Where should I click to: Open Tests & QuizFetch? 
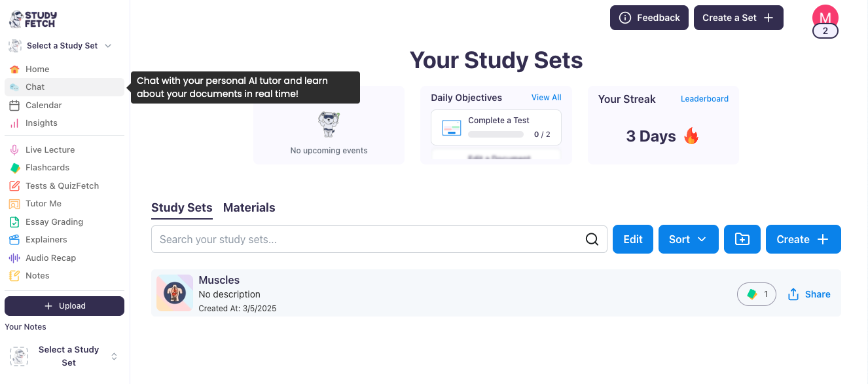[x=62, y=185]
